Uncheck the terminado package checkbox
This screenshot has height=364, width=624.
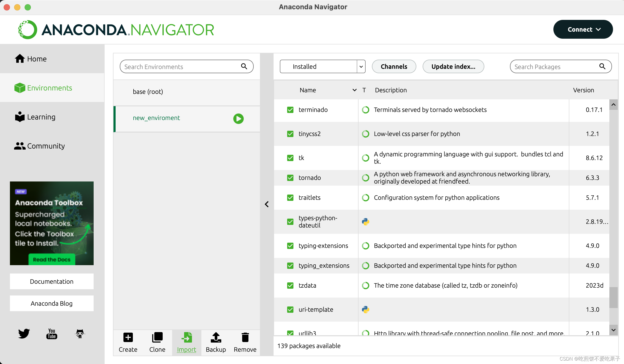290,110
